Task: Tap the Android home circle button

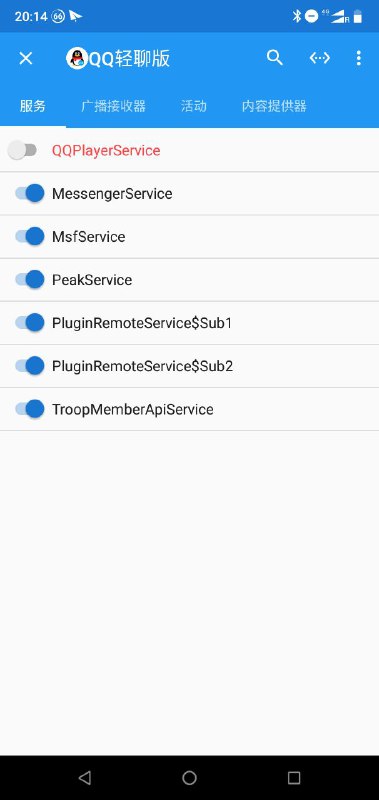Action: [x=189, y=778]
